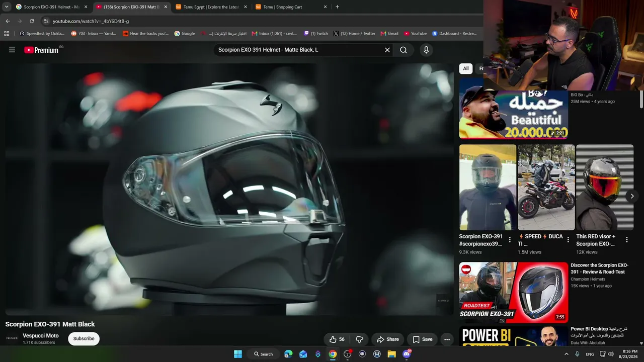The image size is (644, 362).
Task: Dislike the video with thumbs-down
Action: pos(359,339)
